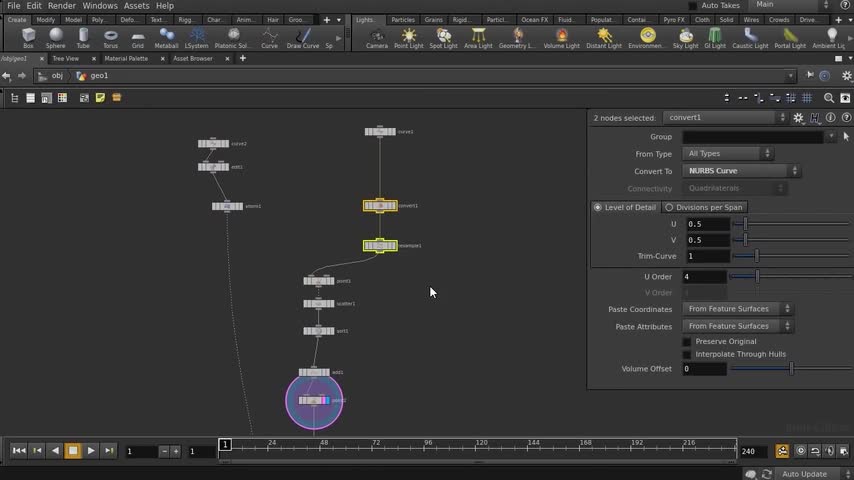Open the Assets menu
Viewport: 854px width, 480px height.
click(x=136, y=6)
